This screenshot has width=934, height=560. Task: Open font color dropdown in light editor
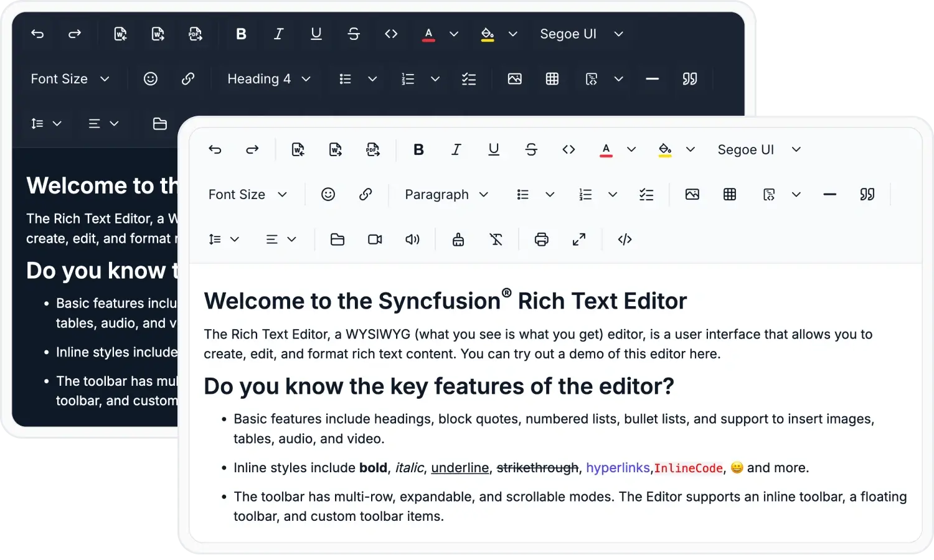coord(631,150)
